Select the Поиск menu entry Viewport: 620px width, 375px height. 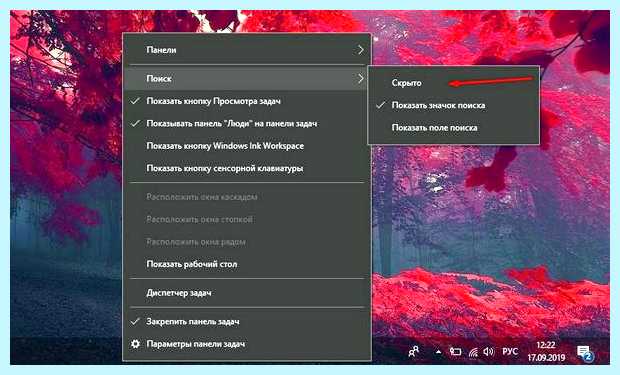pos(247,78)
